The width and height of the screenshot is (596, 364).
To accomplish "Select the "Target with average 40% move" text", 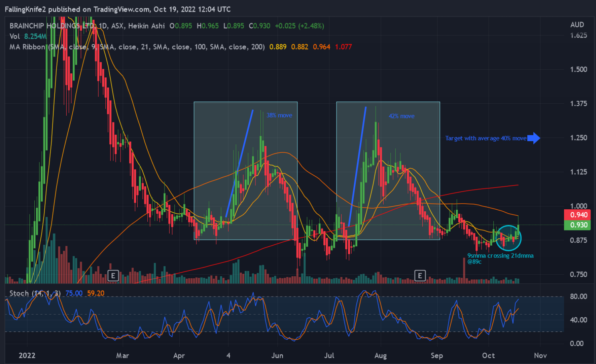I will [x=485, y=138].
